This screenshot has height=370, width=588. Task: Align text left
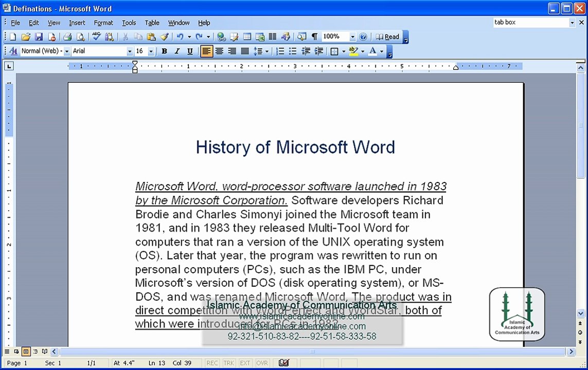[206, 51]
